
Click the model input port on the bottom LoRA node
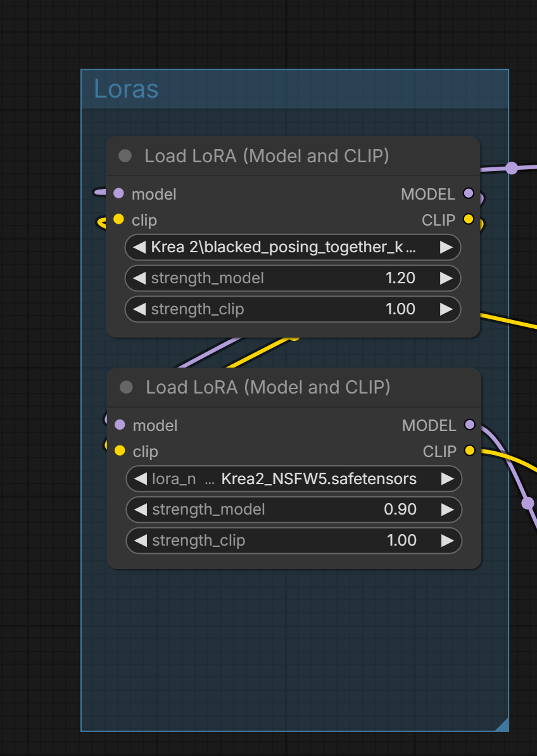(x=120, y=425)
